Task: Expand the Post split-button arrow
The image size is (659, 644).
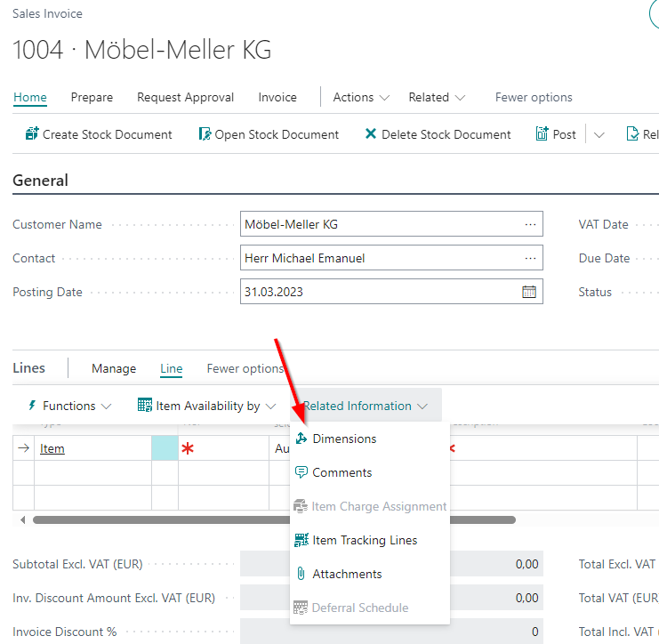Action: pyautogui.click(x=599, y=135)
